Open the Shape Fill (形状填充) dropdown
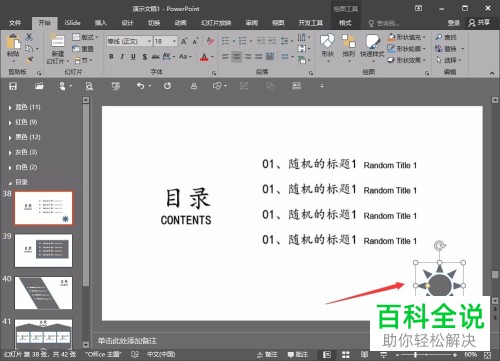This screenshot has height=361, width=500. coord(407,37)
